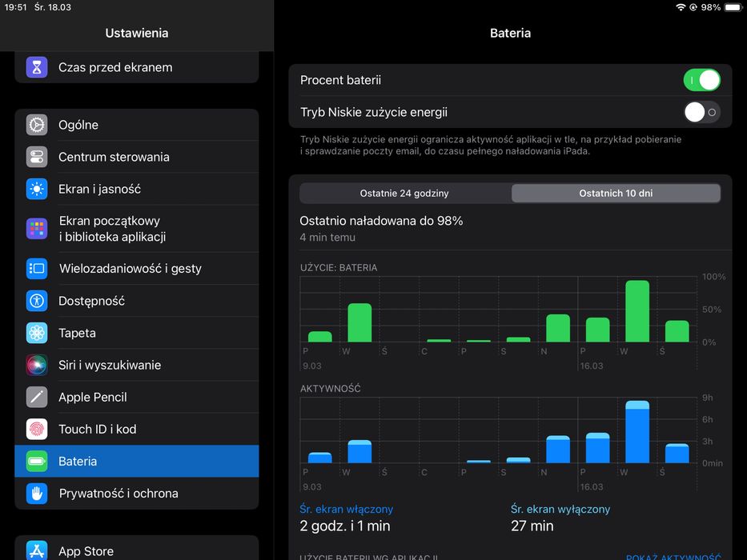Select the tallest green battery usage bar
The image size is (747, 560).
coord(637,311)
